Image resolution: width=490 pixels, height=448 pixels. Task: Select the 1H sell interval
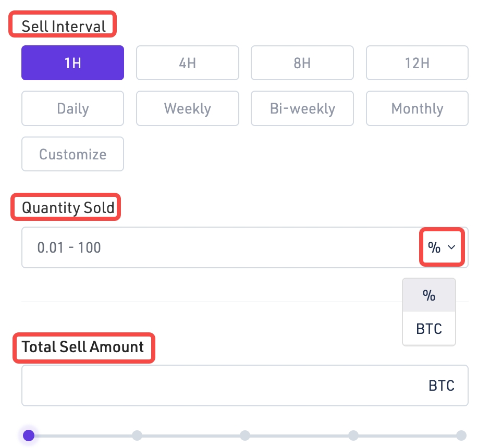pyautogui.click(x=72, y=63)
